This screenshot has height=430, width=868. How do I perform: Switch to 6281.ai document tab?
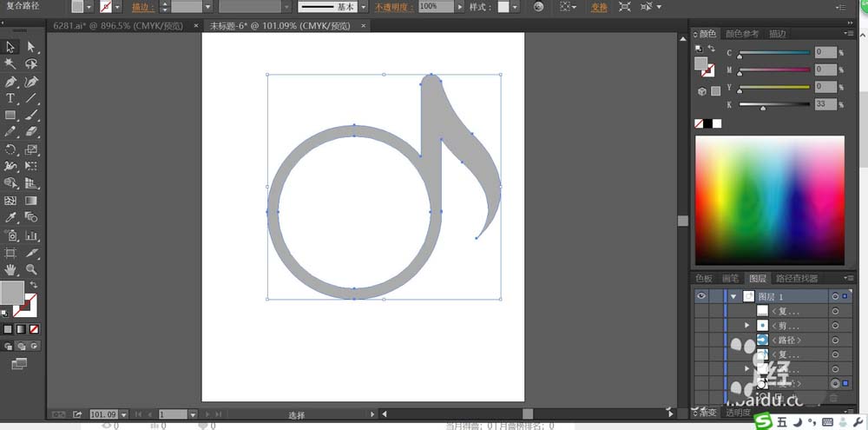(x=120, y=26)
